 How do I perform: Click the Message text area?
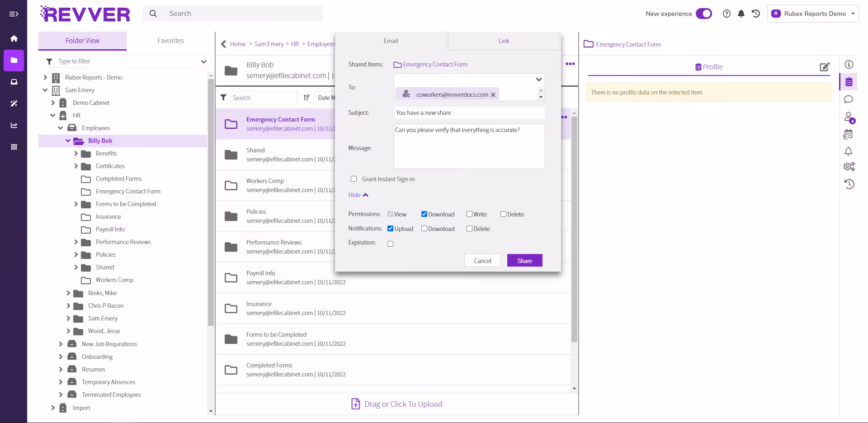tap(469, 146)
